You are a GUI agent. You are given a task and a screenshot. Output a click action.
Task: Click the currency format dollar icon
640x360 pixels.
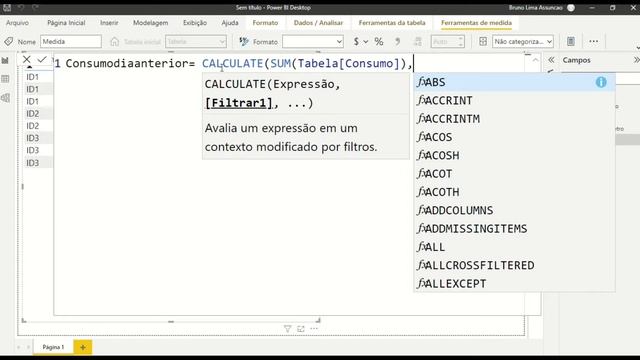tap(356, 42)
